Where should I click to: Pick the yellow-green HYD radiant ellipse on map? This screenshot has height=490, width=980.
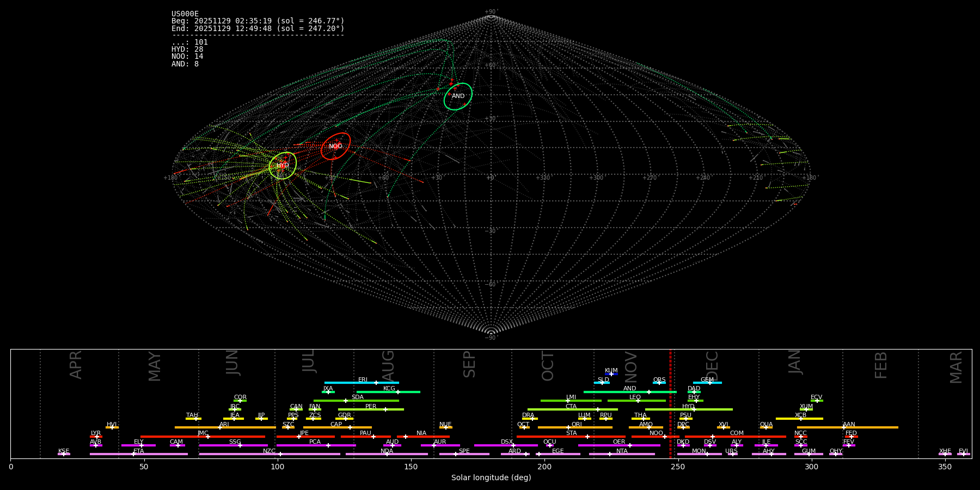click(x=283, y=166)
